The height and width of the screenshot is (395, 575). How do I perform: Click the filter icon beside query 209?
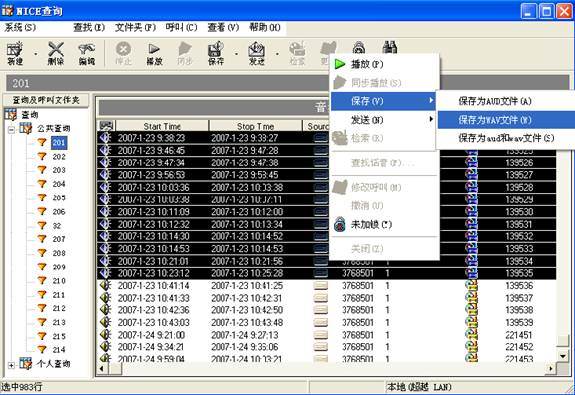(42, 267)
